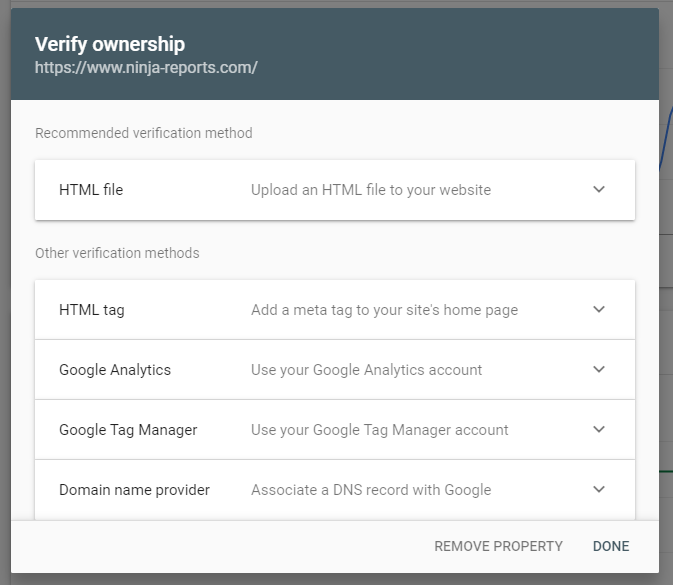Click "Use your Google Tag Manager account"

click(379, 430)
